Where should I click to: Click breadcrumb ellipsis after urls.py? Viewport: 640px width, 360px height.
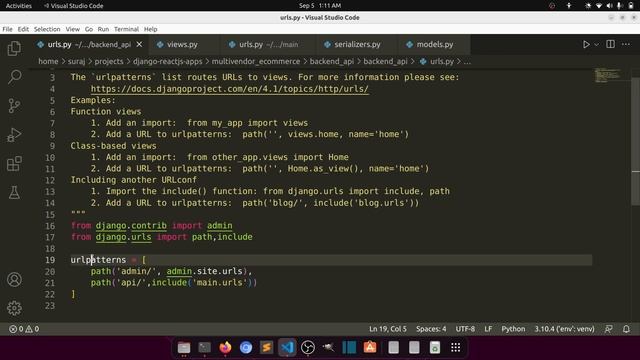467,61
